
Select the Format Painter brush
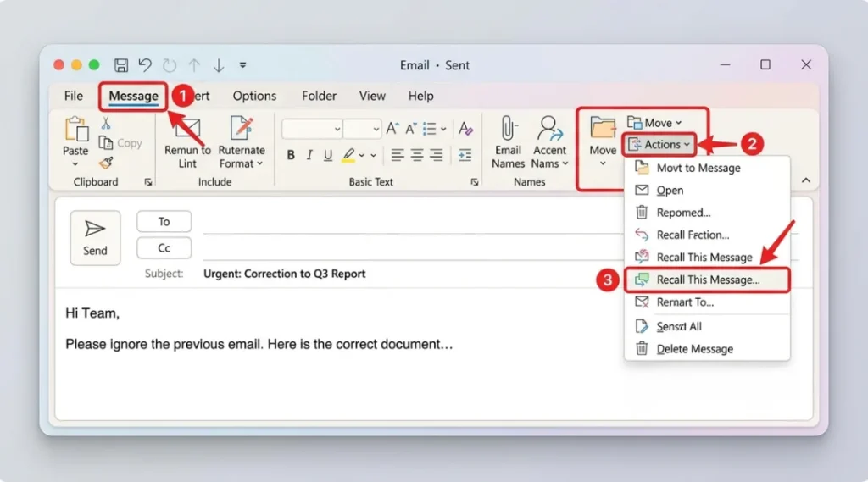[x=106, y=163]
